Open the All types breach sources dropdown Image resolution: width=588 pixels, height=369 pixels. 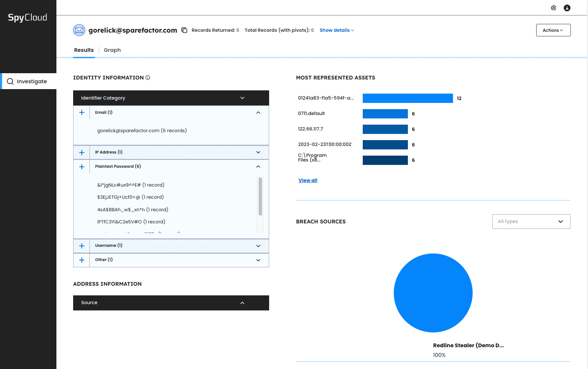(531, 221)
